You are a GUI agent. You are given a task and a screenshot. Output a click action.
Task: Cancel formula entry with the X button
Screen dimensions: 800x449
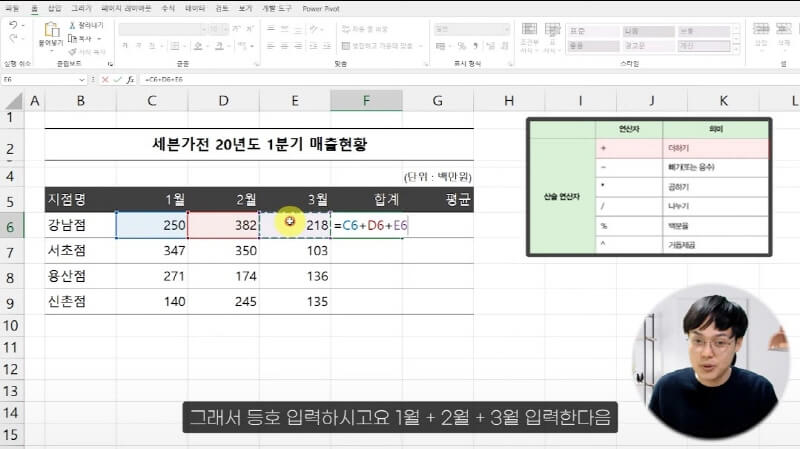[105, 80]
